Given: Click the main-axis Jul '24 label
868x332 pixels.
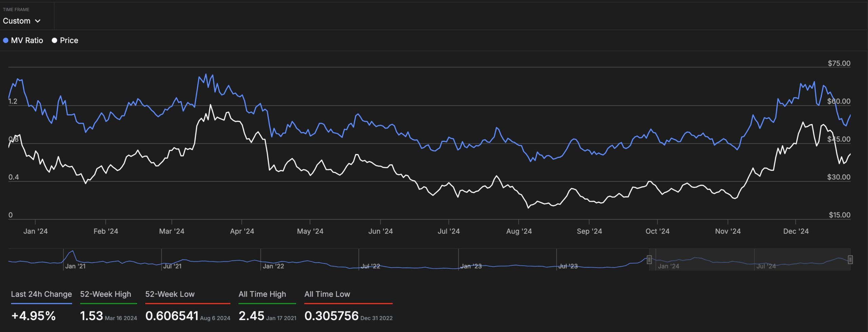Looking at the screenshot, I should pos(449,231).
